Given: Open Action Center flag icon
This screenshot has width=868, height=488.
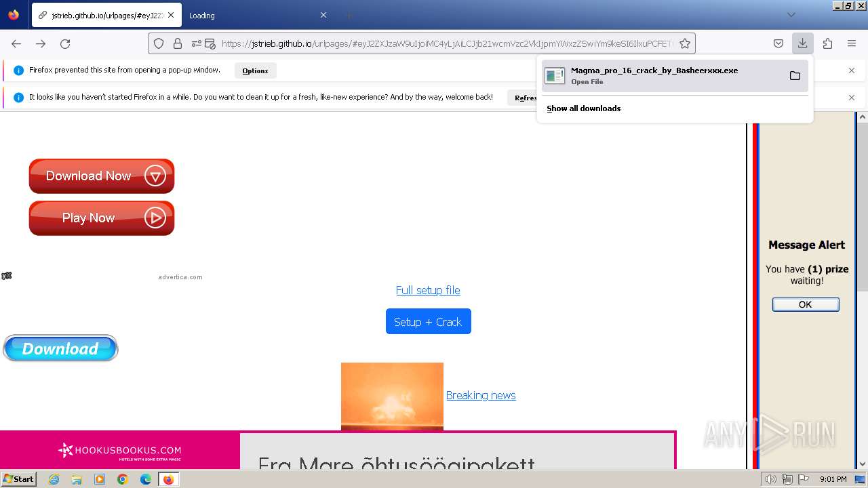Looking at the screenshot, I should coord(804,479).
